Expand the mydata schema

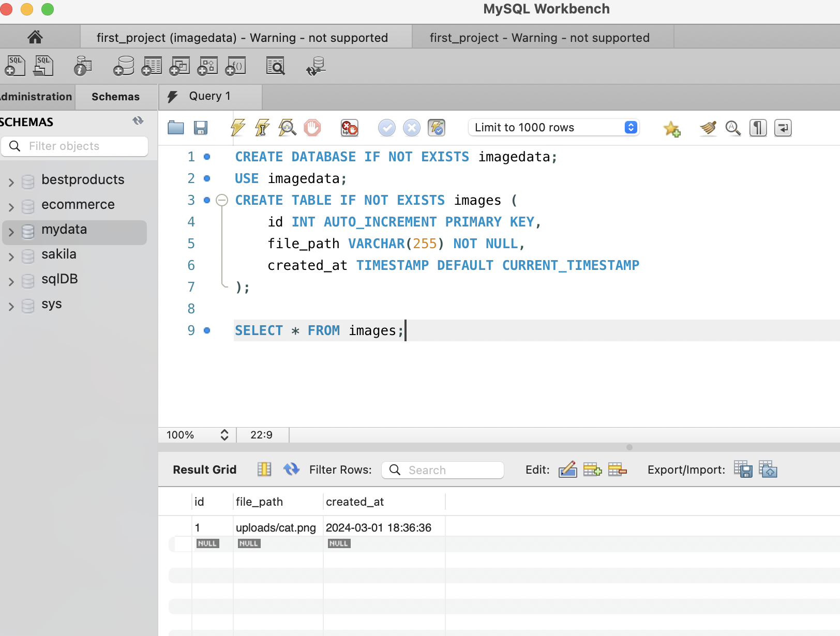11,232
